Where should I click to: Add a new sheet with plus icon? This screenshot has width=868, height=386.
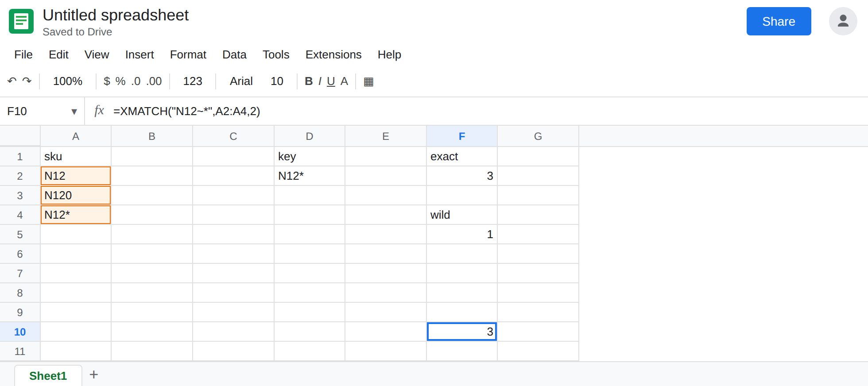[x=94, y=374]
